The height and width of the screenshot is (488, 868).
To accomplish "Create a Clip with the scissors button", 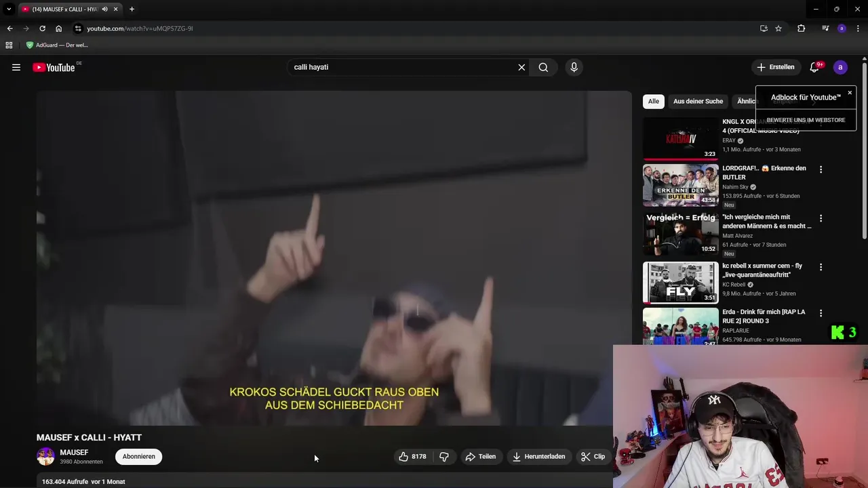I will coord(593,457).
